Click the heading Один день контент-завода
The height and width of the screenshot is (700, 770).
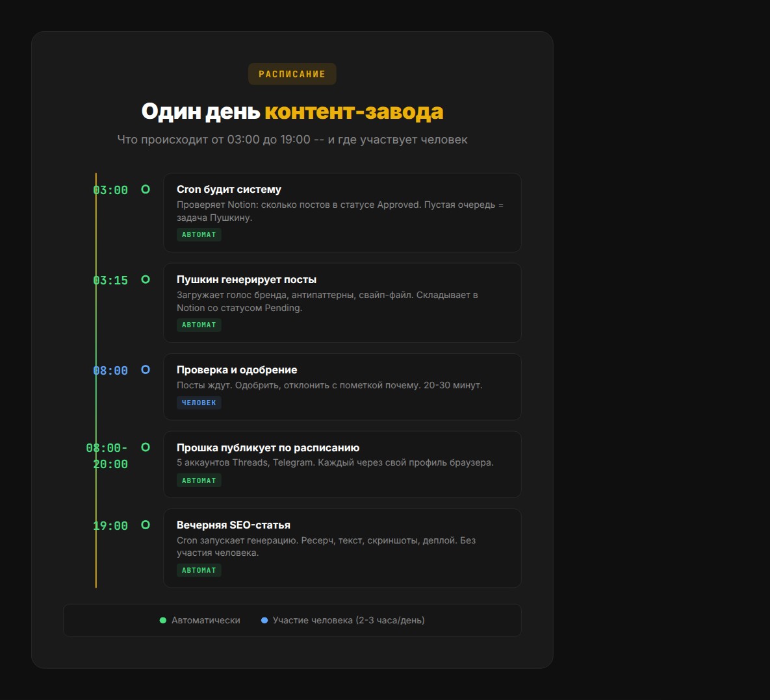tap(292, 112)
